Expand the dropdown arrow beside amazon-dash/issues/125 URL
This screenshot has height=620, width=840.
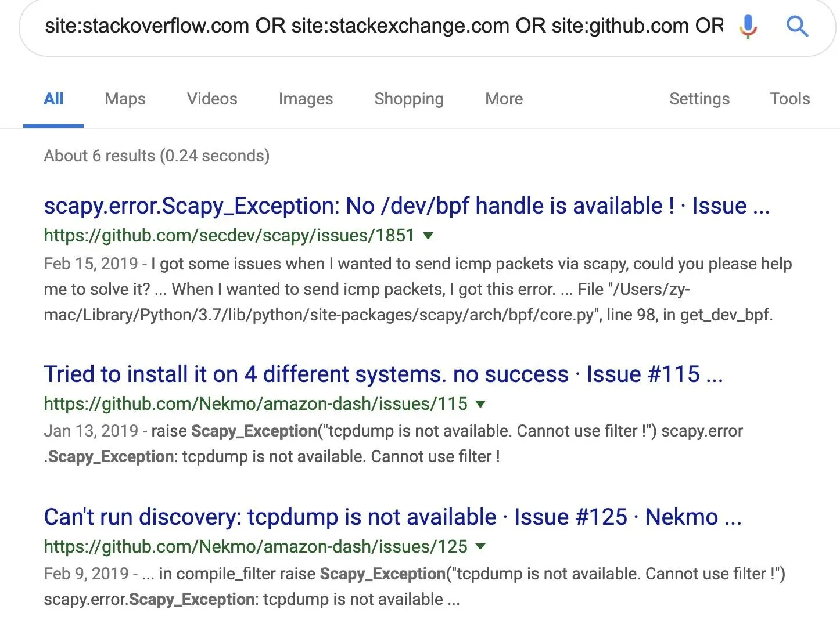tap(480, 546)
